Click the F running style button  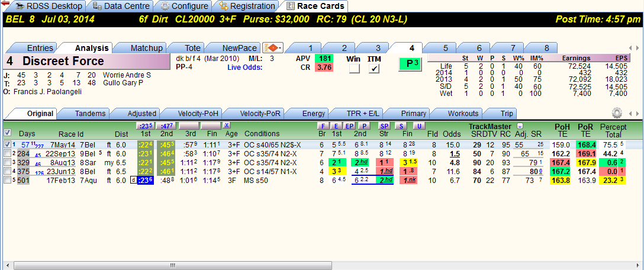[x=323, y=126]
